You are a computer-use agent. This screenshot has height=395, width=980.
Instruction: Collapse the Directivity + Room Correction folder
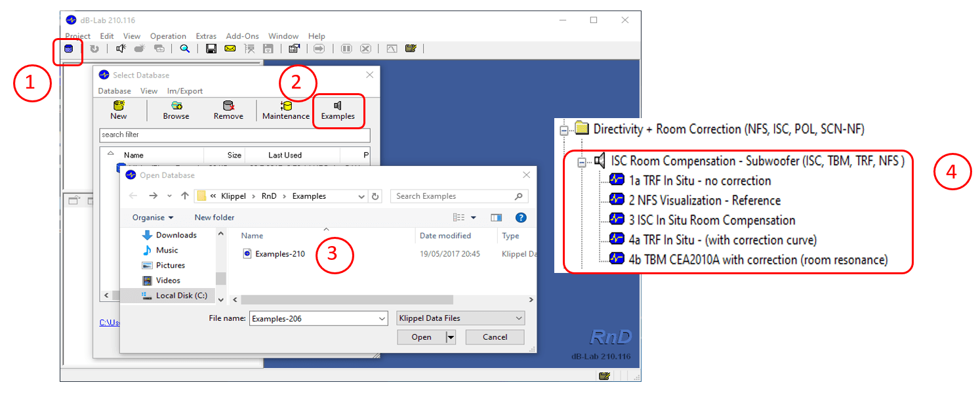point(563,130)
